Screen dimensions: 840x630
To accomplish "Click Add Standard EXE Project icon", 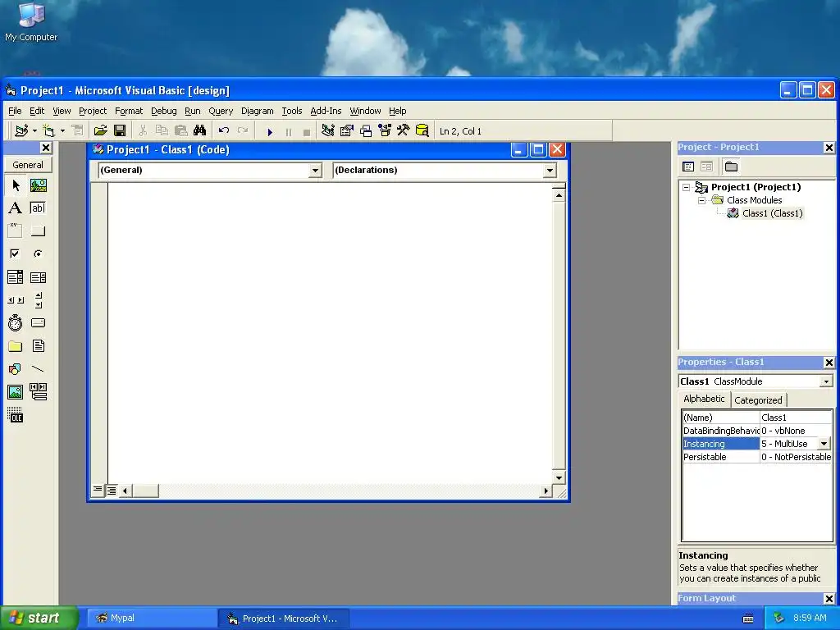I will click(21, 130).
